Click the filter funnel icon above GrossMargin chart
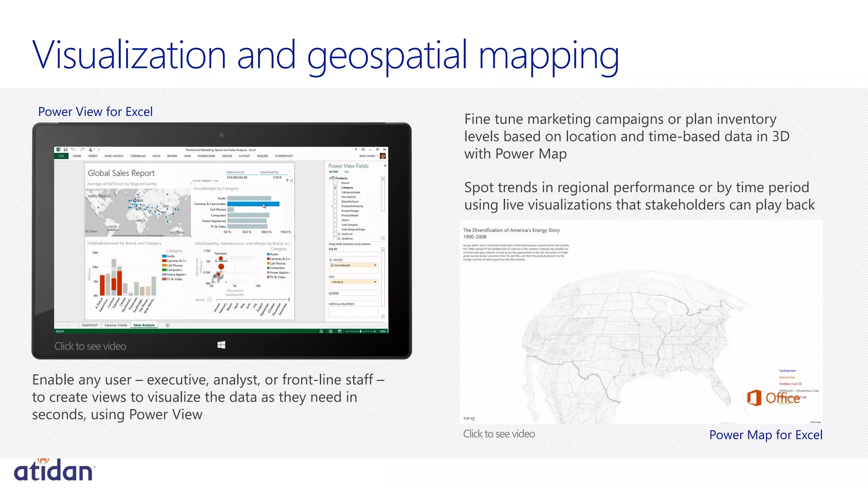 [x=287, y=181]
